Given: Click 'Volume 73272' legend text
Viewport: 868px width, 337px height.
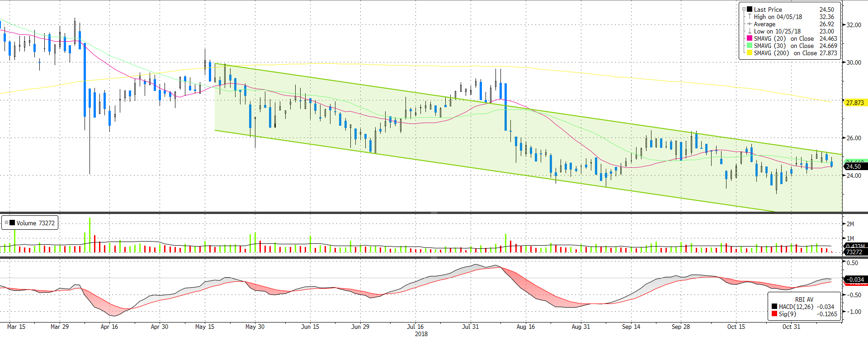Looking at the screenshot, I should point(35,223).
